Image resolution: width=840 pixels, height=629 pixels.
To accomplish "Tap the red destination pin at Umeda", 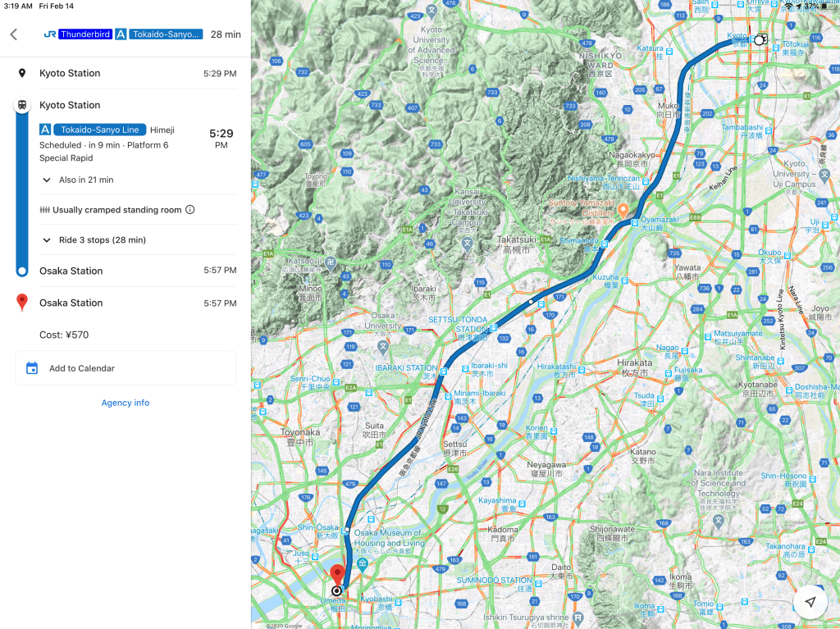I will (x=336, y=573).
